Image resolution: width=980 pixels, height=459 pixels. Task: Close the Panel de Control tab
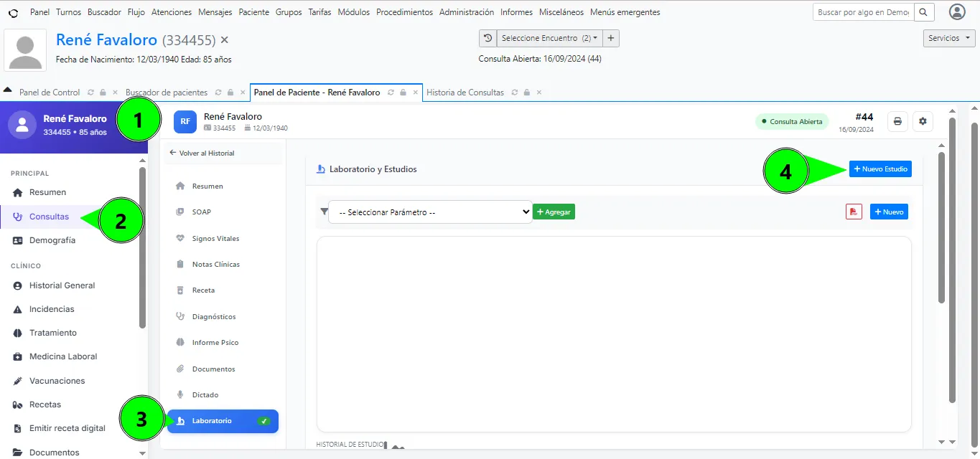(x=114, y=93)
